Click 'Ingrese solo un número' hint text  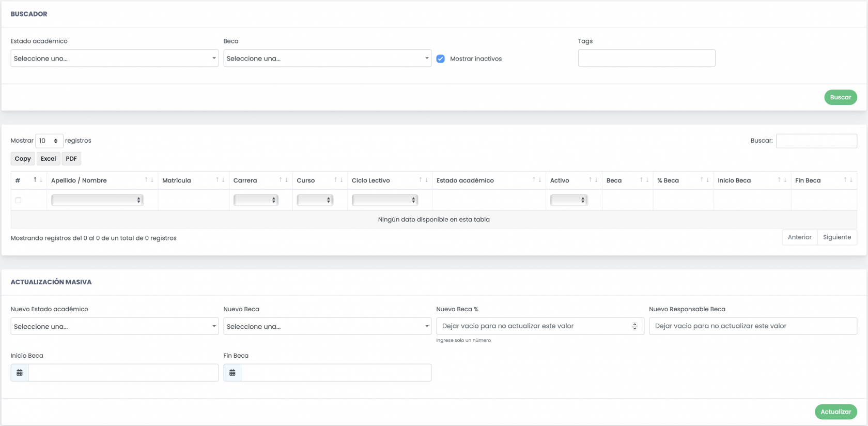[x=463, y=340]
